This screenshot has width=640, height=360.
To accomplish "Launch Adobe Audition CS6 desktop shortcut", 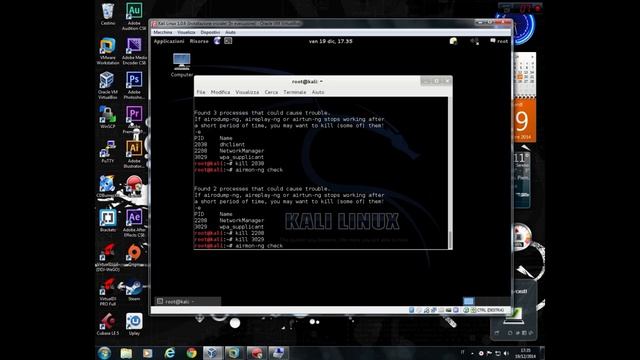I will (134, 16).
